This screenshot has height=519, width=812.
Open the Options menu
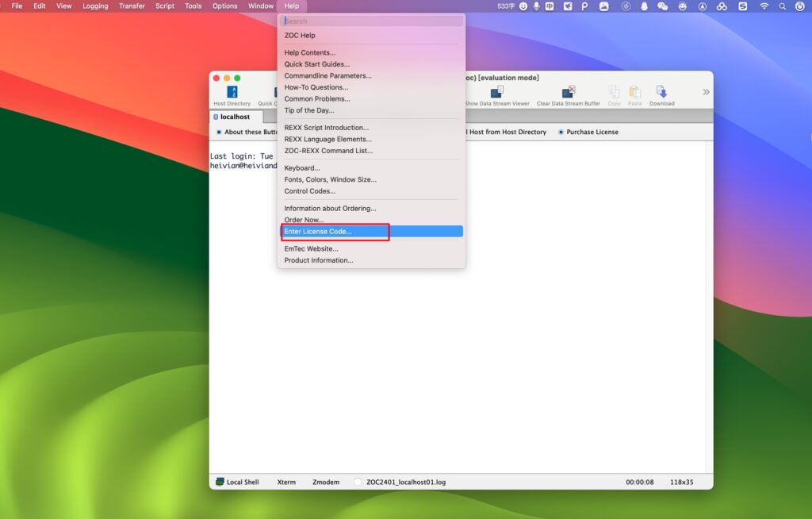pyautogui.click(x=224, y=6)
